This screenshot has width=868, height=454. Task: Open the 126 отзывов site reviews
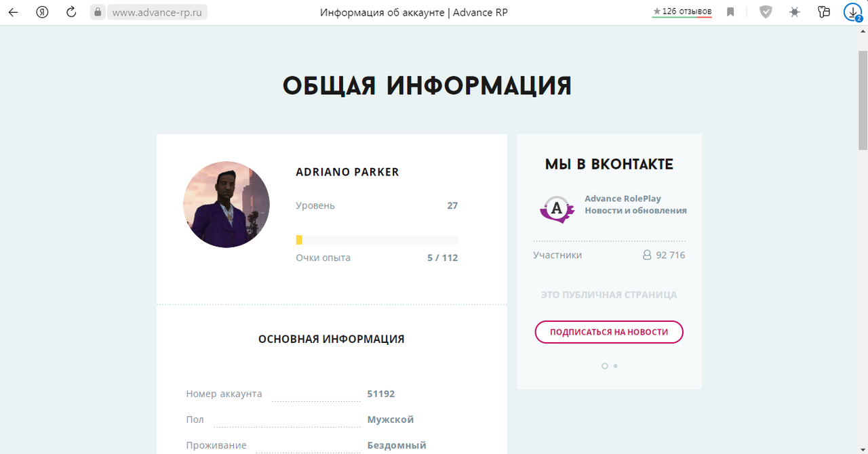coord(682,12)
